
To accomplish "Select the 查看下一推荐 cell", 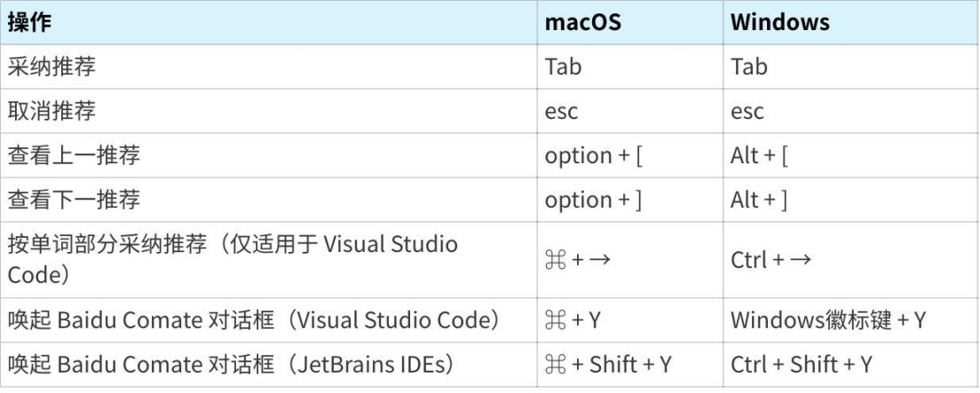I will (268, 200).
